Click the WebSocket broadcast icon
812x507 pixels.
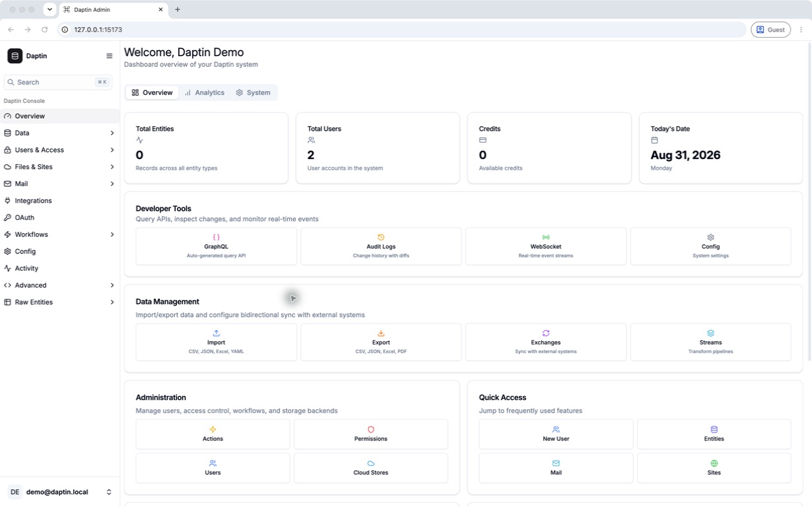[546, 237]
